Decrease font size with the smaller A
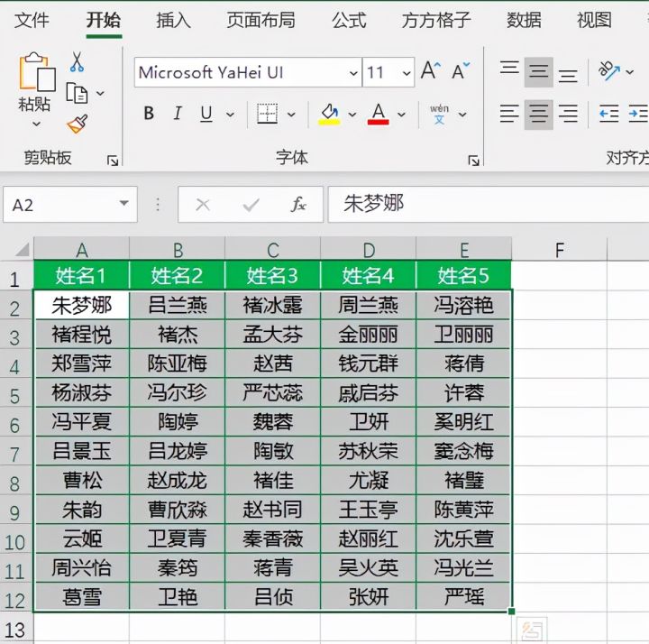Screen dimensions: 649x644 pos(461,71)
